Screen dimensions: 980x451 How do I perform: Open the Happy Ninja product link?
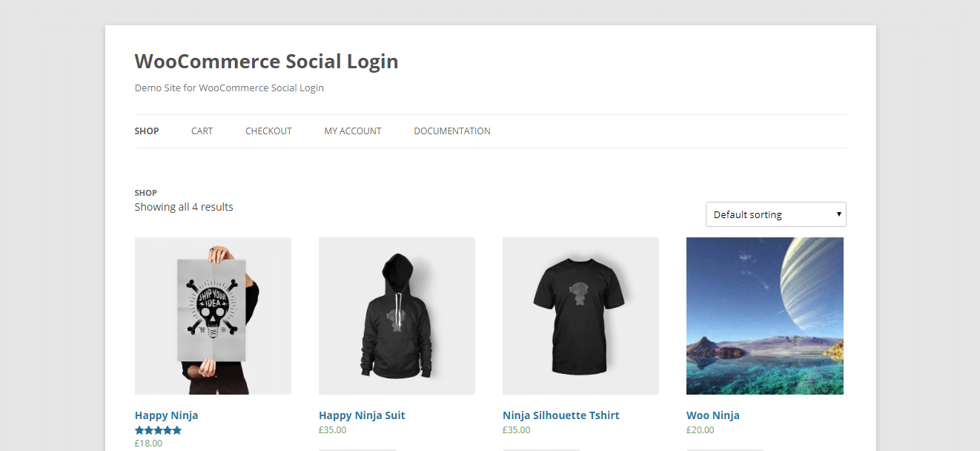166,415
